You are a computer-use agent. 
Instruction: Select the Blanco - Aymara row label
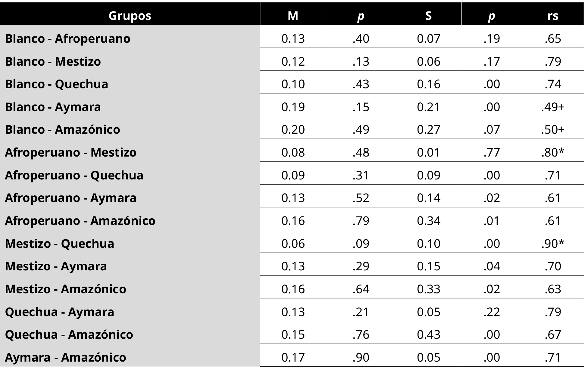[x=53, y=107]
